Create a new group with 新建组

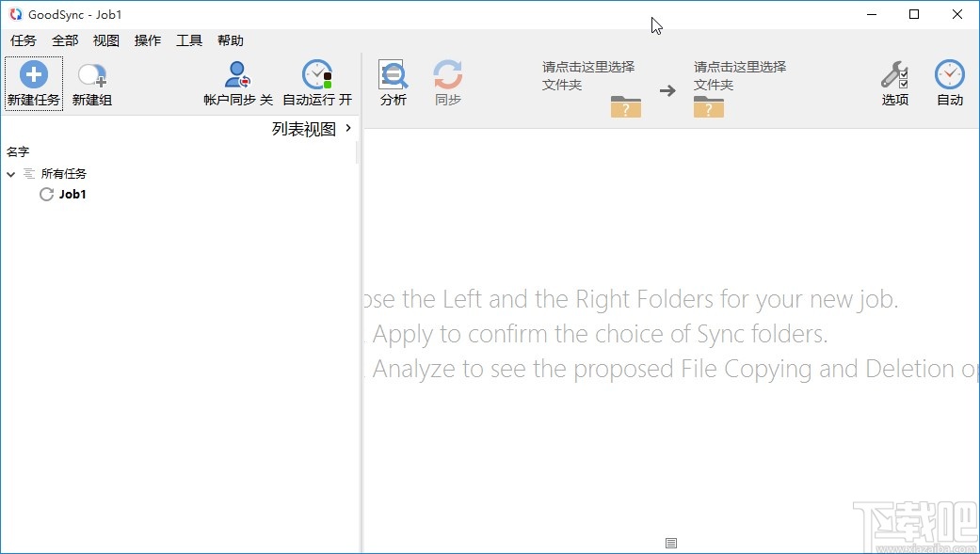coord(92,84)
